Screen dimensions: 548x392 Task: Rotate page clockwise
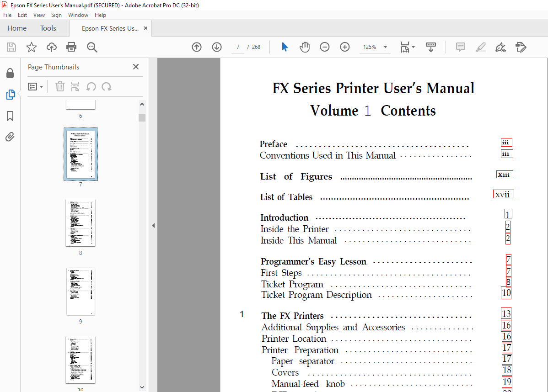point(107,86)
